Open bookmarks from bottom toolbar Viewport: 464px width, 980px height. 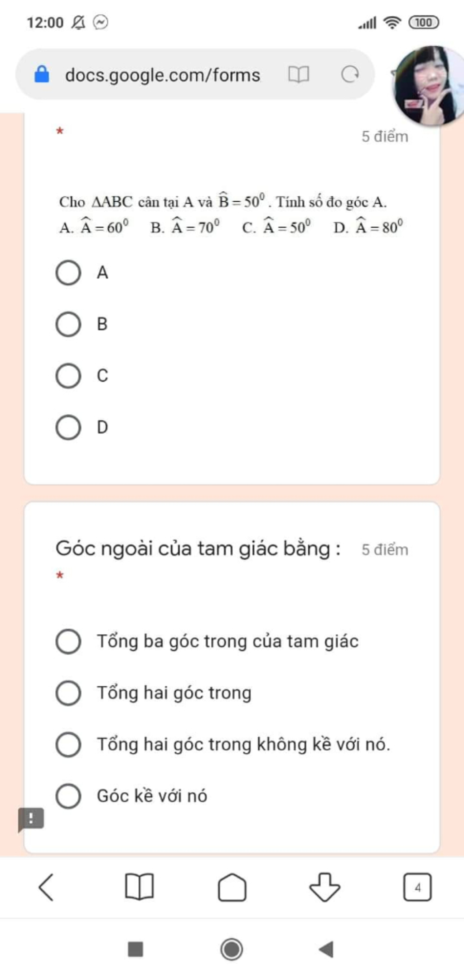pos(139,887)
